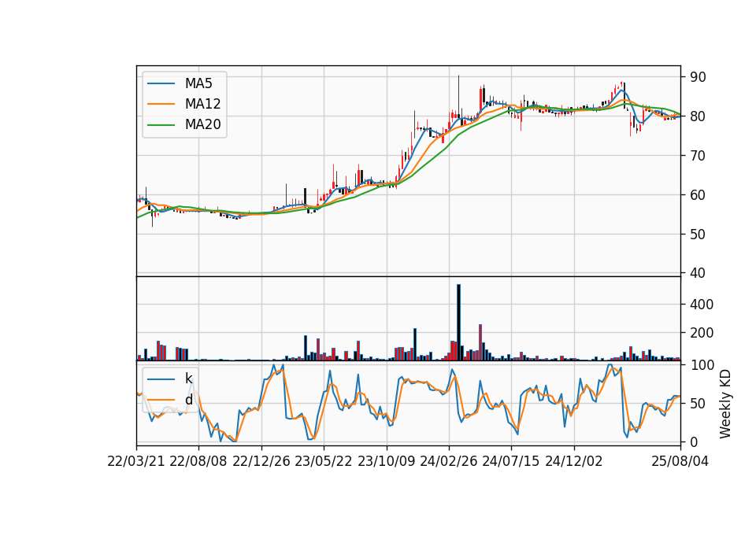Viewport: 756px width, 543px height.
Task: Click the 22/08/08 date tick label
Action: (198, 461)
